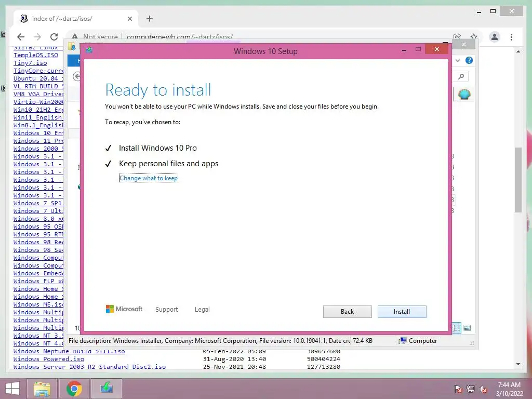Switch Explorer to large icons view
Viewport: 532px width, 399px height.
click(467, 328)
